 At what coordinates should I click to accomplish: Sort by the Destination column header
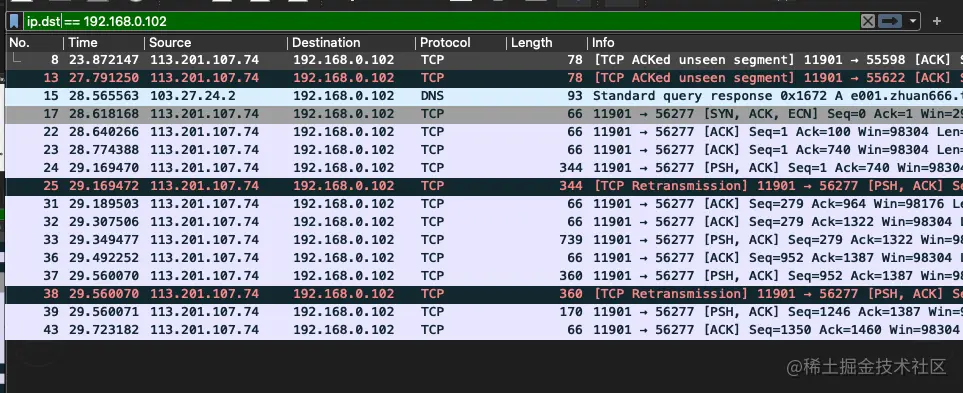coord(351,43)
